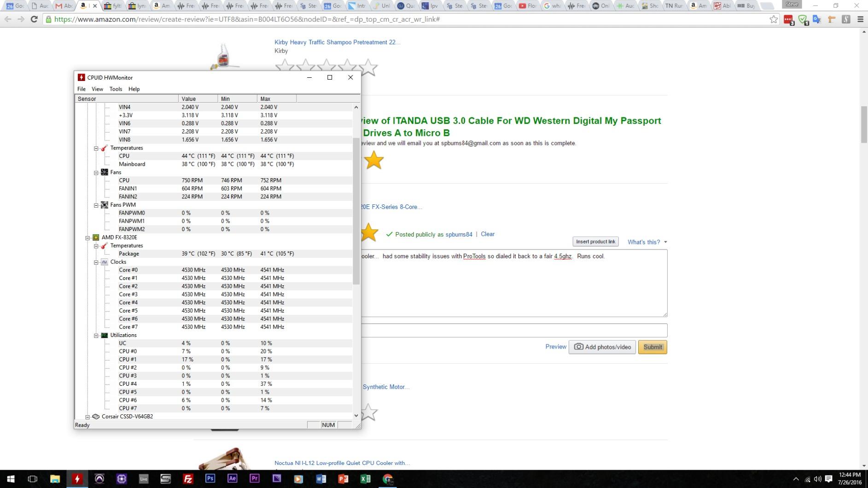Screen dimensions: 868x488
Task: Open the What's this? dropdown
Action: pos(647,242)
